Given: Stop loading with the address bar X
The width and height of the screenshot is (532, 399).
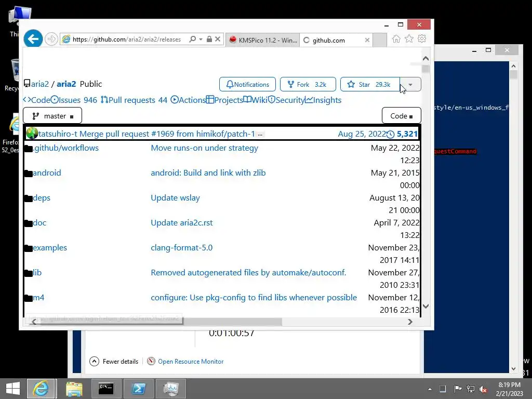Looking at the screenshot, I should (218, 39).
